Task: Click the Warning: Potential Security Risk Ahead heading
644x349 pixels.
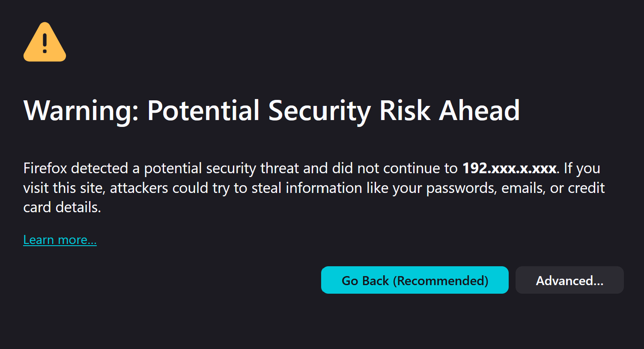Action: pos(271,110)
